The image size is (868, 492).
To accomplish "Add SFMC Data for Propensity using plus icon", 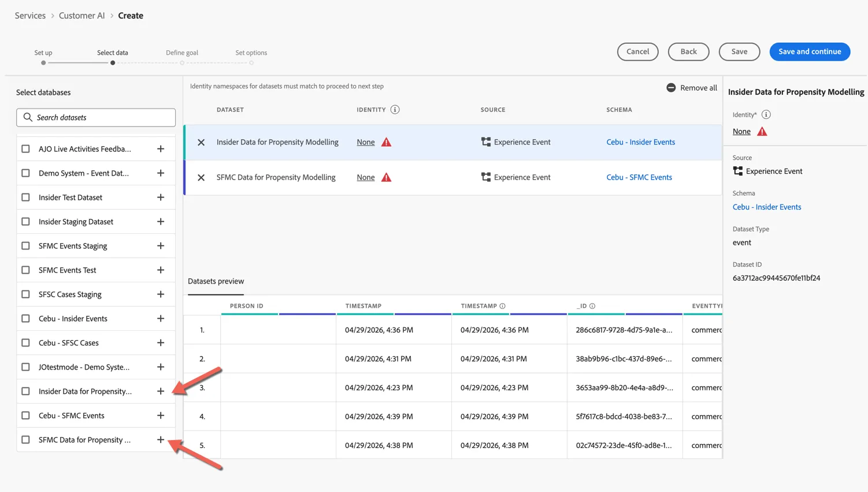I will (x=161, y=440).
